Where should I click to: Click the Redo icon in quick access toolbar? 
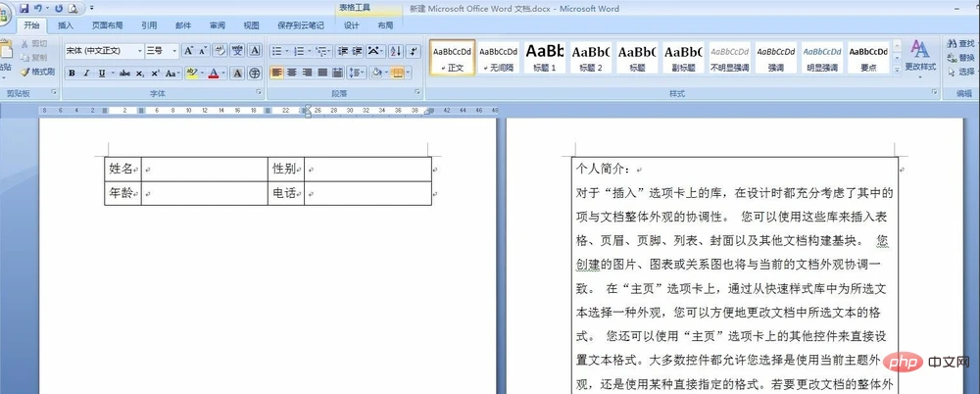[58, 9]
